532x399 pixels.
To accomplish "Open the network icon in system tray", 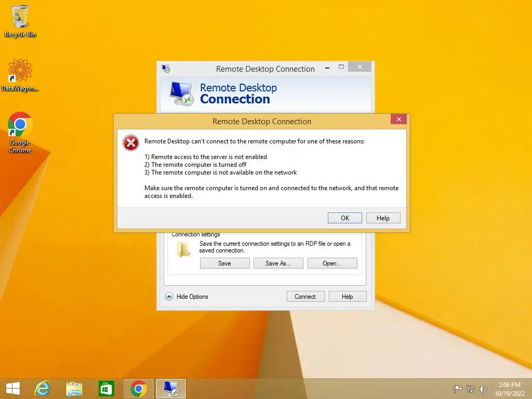I will pos(471,389).
